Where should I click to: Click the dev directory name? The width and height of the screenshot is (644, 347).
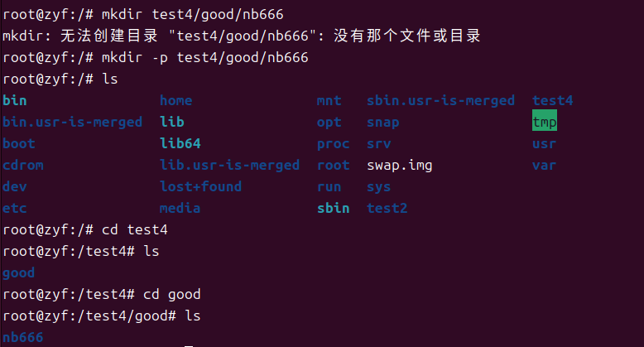15,187
